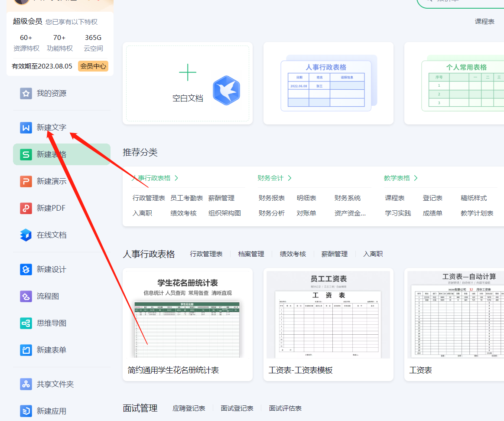Click the green plus sign for blank document
This screenshot has width=504, height=421.
(x=188, y=72)
